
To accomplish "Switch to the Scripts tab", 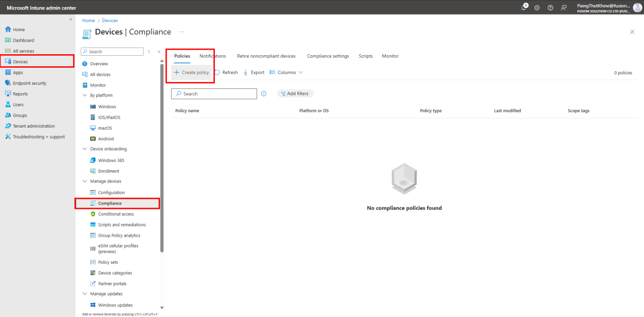I will point(366,56).
